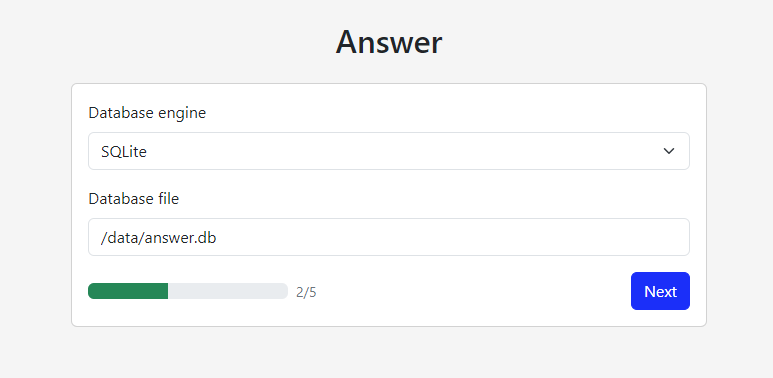
Task: Click the wizard progress indicator bar
Action: tap(188, 291)
